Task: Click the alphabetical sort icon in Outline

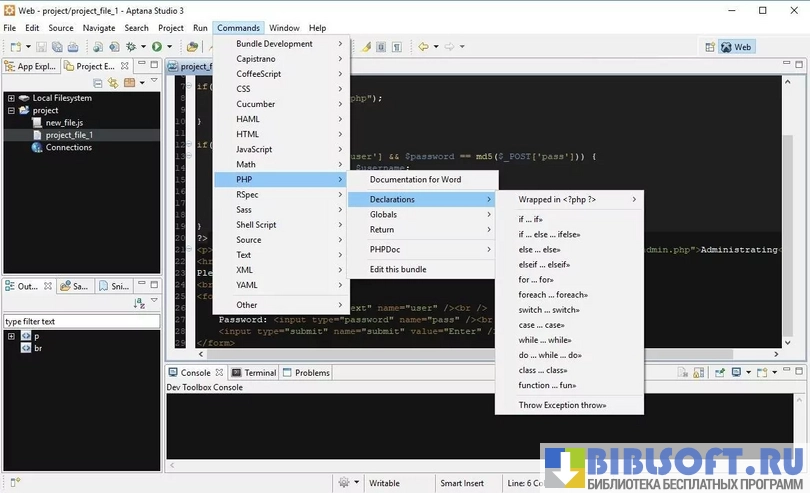Action: [x=140, y=302]
